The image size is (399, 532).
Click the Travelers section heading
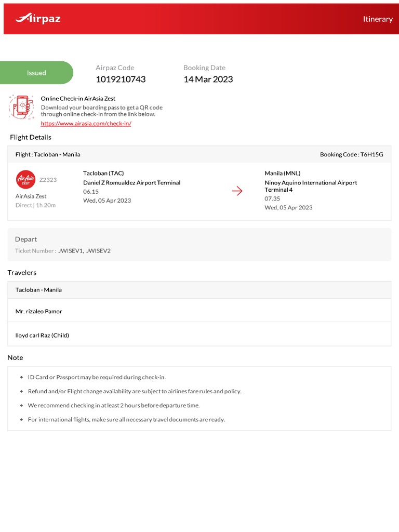22,273
